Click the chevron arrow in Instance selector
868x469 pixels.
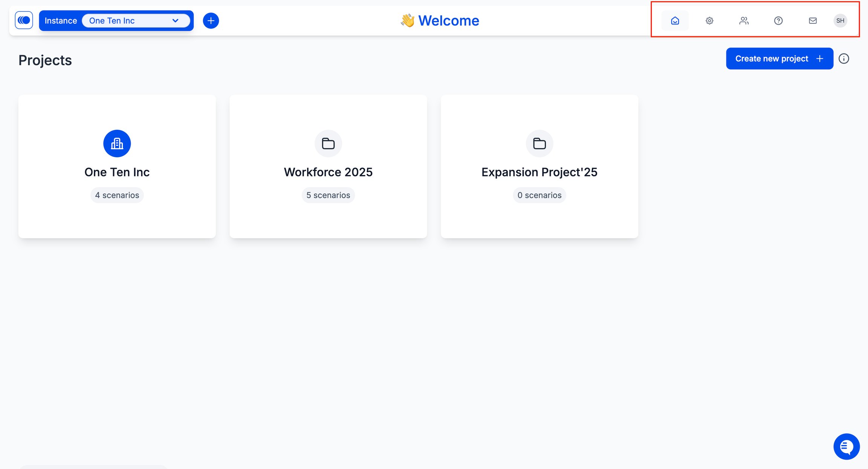click(175, 21)
